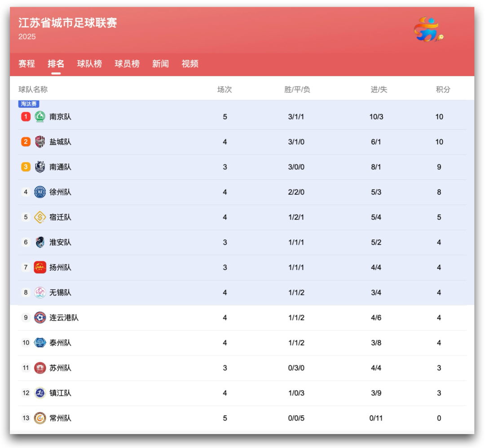Click the rank number 13

coord(26,418)
